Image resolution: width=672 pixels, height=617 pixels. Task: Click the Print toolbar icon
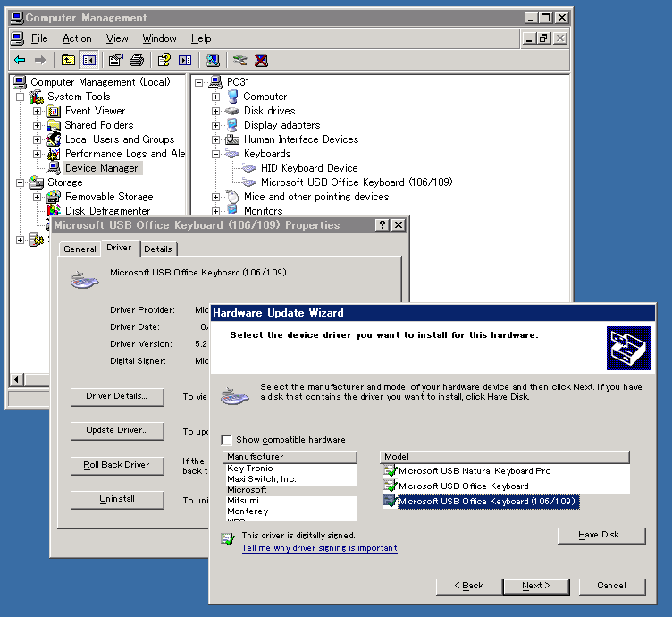pos(136,60)
